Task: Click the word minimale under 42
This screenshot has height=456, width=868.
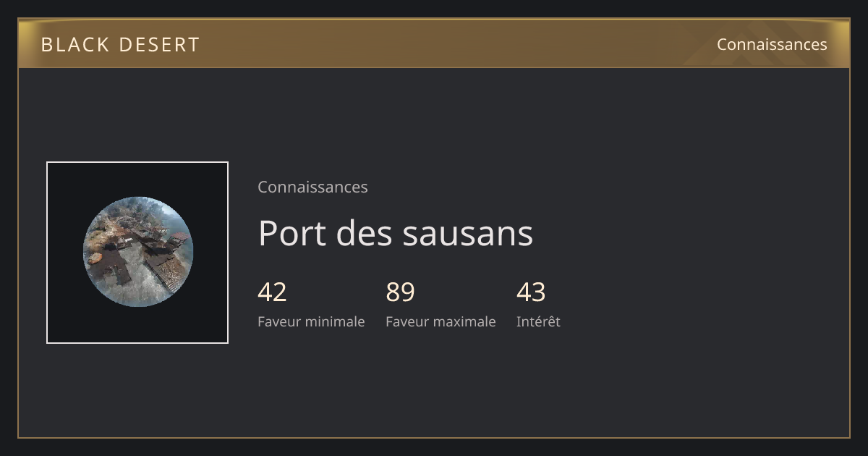Action: tap(335, 321)
